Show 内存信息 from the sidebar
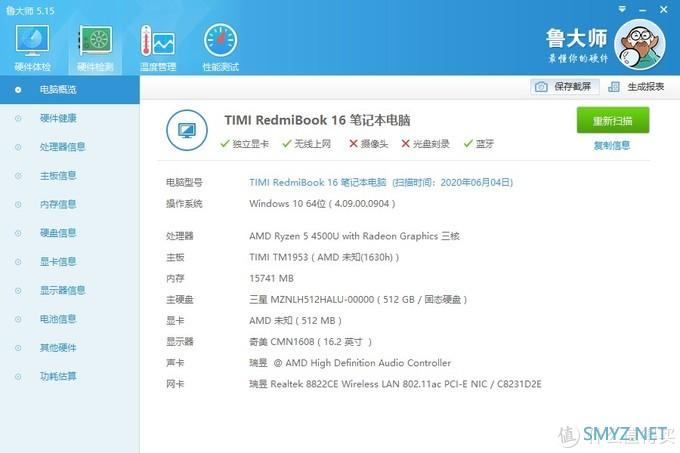Screen dimensions: 680x453 click(x=57, y=204)
